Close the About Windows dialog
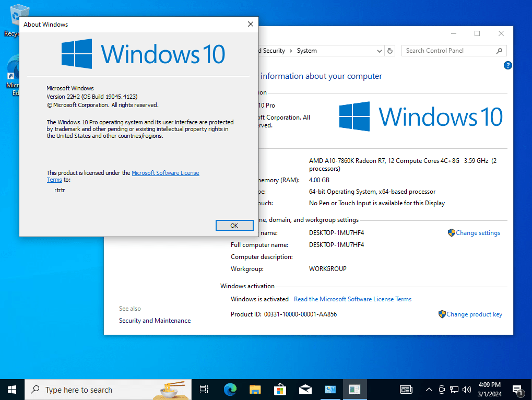The height and width of the screenshot is (400, 532). (251, 24)
